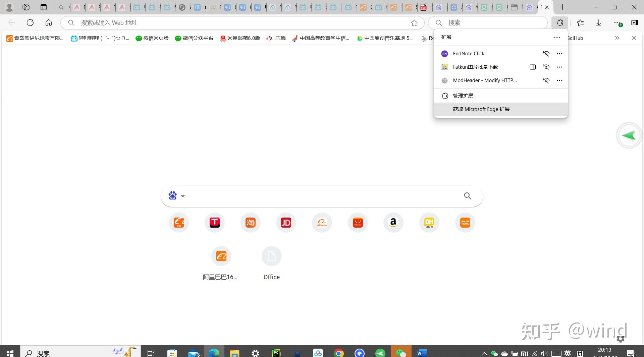Open the 阿里巴巴16... shortcut
The width and height of the screenshot is (644, 357).
pyautogui.click(x=221, y=263)
